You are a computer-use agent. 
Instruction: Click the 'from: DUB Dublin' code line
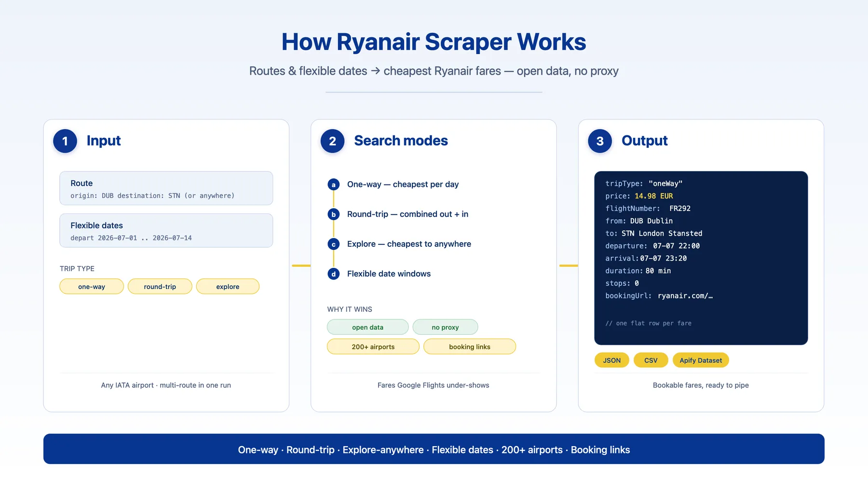click(639, 221)
